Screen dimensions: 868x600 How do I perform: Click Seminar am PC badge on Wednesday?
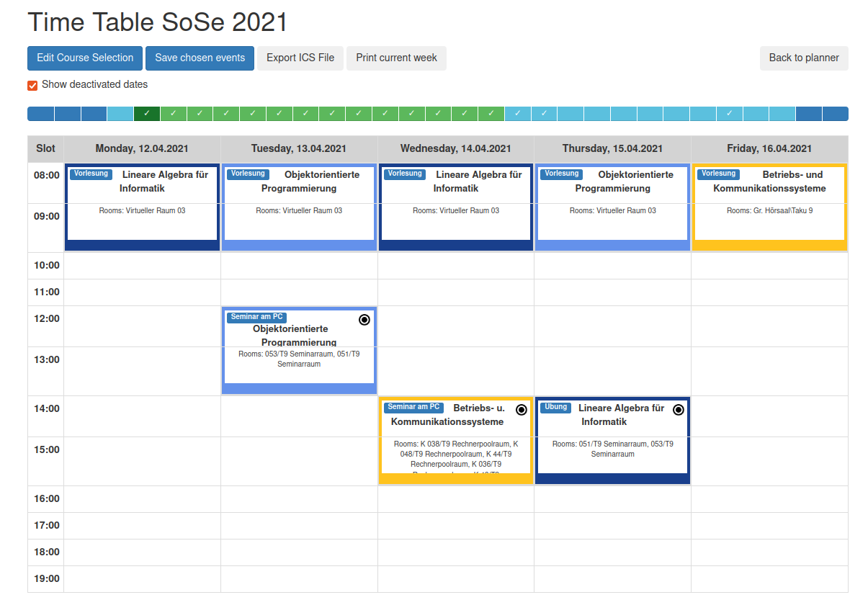tap(413, 407)
